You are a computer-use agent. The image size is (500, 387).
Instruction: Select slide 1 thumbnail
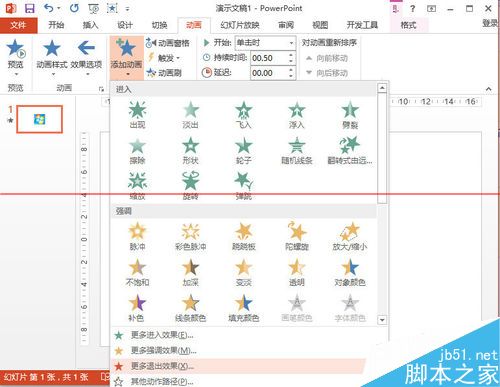click(40, 119)
